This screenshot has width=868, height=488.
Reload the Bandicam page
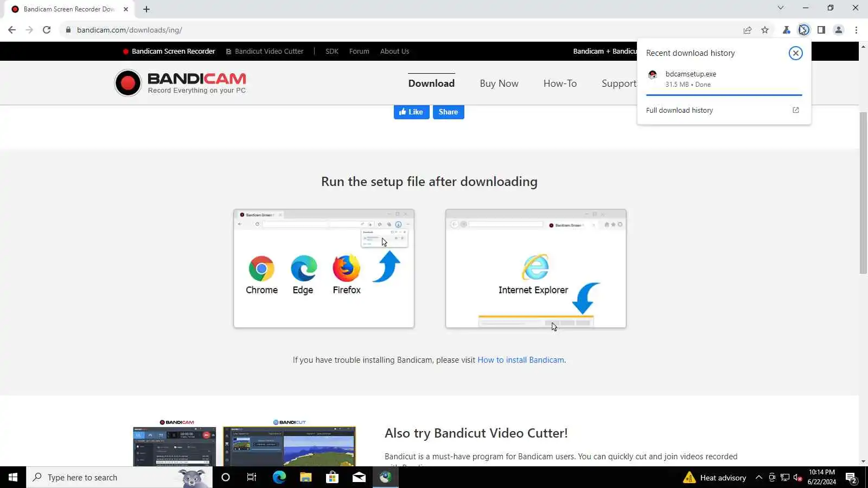pyautogui.click(x=47, y=30)
